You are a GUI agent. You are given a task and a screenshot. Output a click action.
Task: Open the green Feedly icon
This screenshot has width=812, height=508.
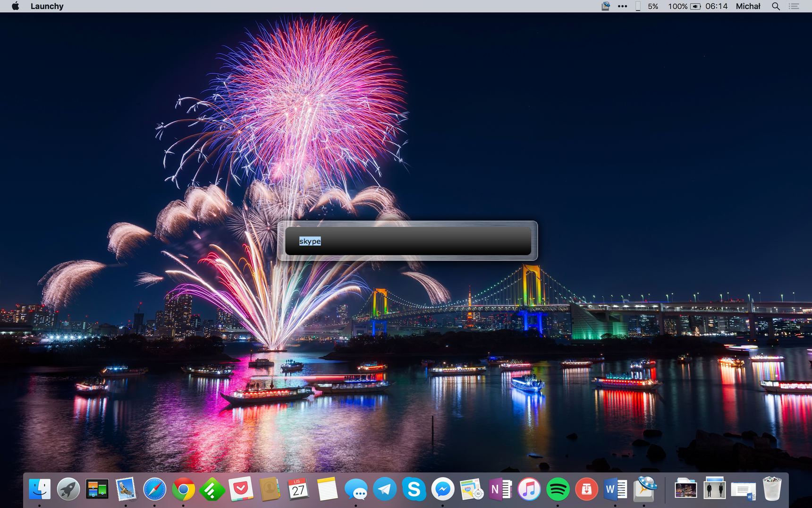pos(212,489)
